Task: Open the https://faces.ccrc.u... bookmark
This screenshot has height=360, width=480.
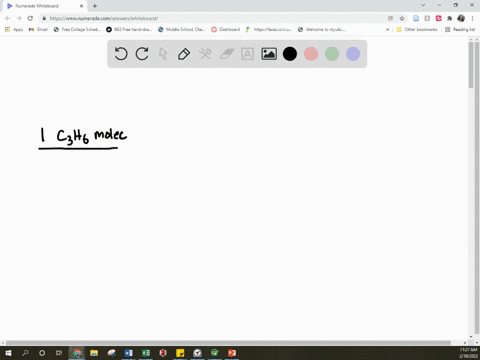Action: 269,29
